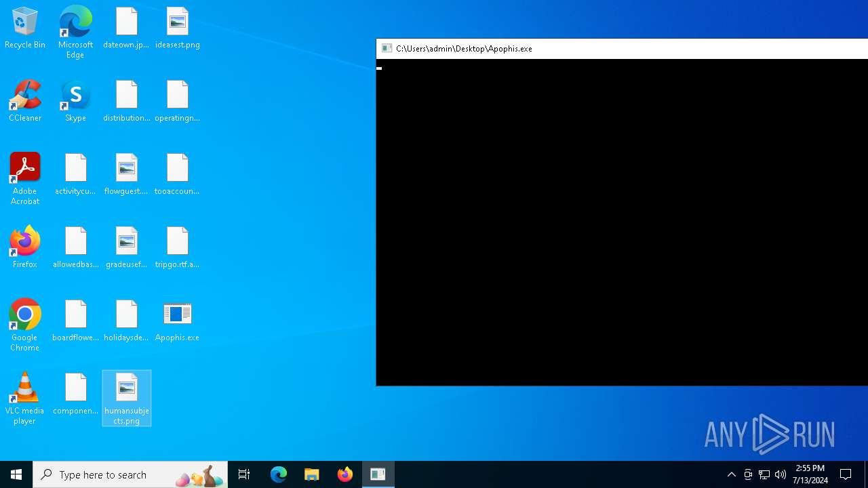The height and width of the screenshot is (488, 868).
Task: Select the tripgo.rtf.a... file icon
Action: point(177,248)
